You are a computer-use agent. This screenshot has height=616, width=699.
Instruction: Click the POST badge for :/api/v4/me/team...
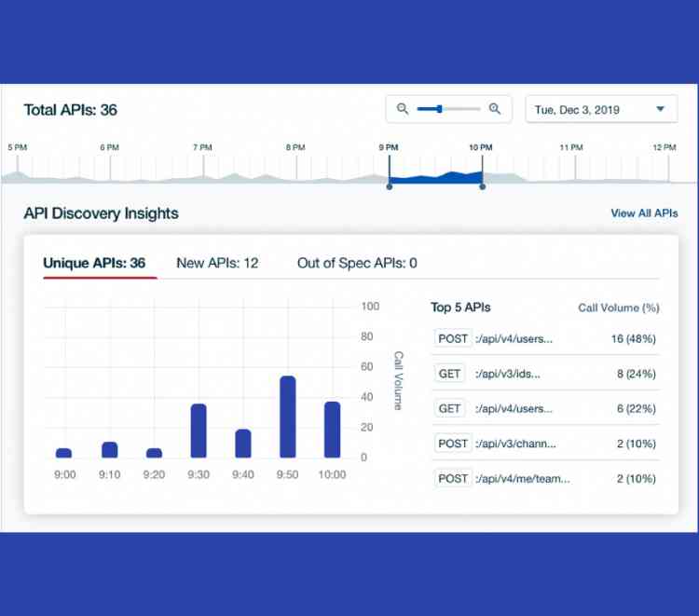click(453, 478)
